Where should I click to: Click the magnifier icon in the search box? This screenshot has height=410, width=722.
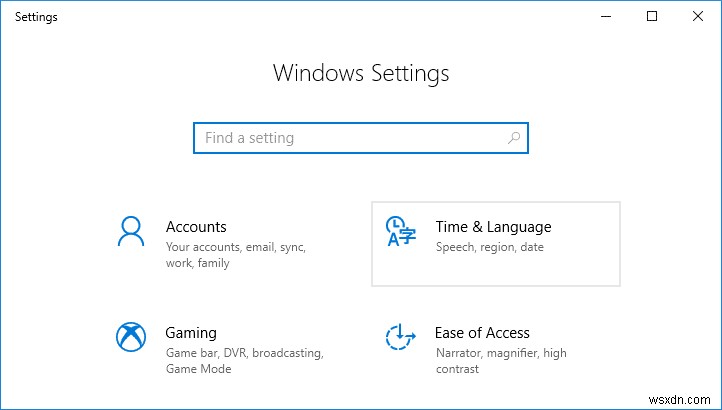coord(514,138)
